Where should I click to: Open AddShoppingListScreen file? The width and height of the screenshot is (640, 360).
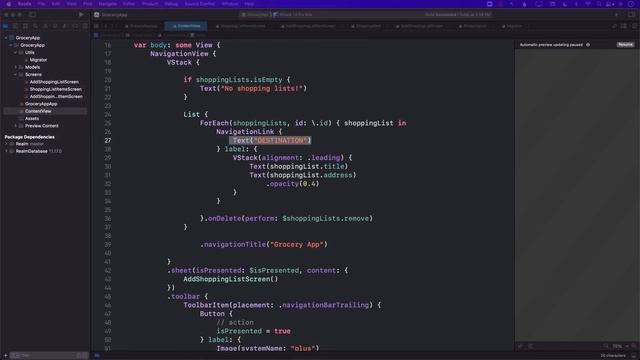54,82
